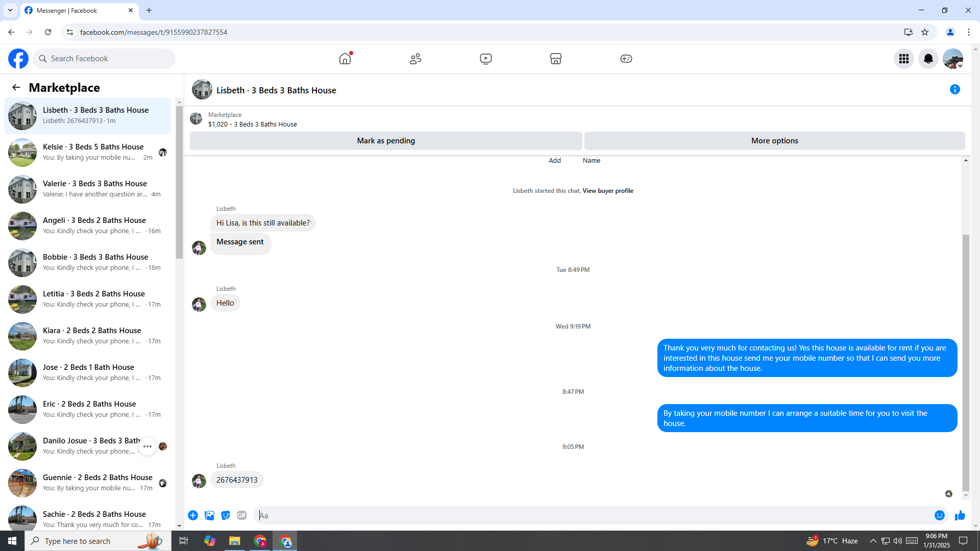Open Angeli · 3 Beds 2 Baths House chat
This screenshot has width=980, height=551.
[x=88, y=226]
